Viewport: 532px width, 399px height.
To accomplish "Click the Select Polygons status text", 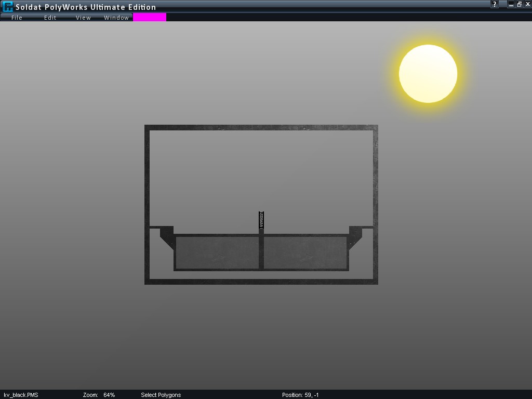I will coord(161,395).
